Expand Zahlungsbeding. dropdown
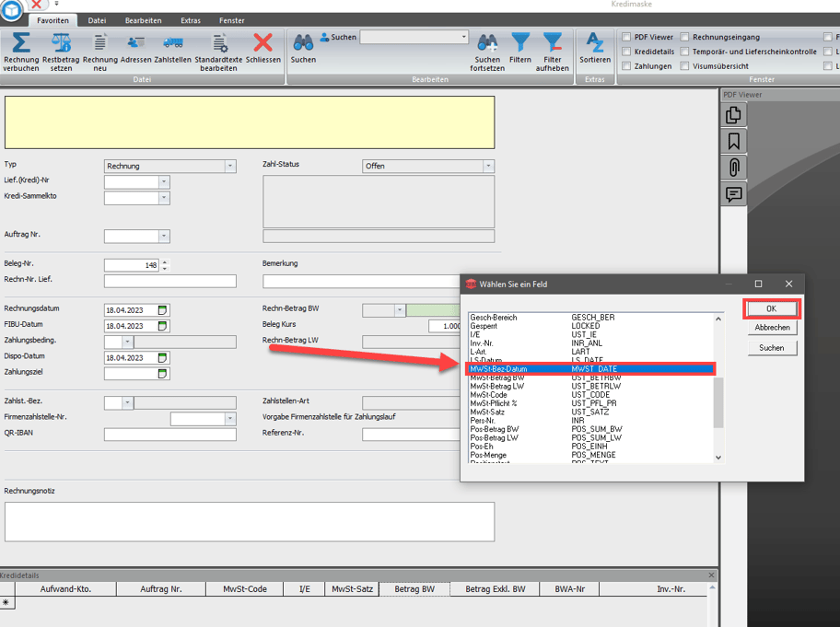 tap(127, 342)
